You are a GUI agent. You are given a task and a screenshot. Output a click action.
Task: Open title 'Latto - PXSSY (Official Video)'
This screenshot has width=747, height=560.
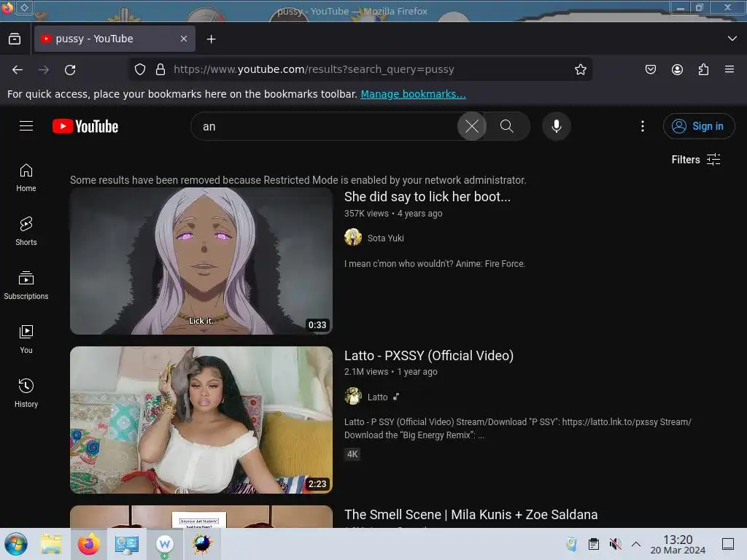(x=429, y=356)
